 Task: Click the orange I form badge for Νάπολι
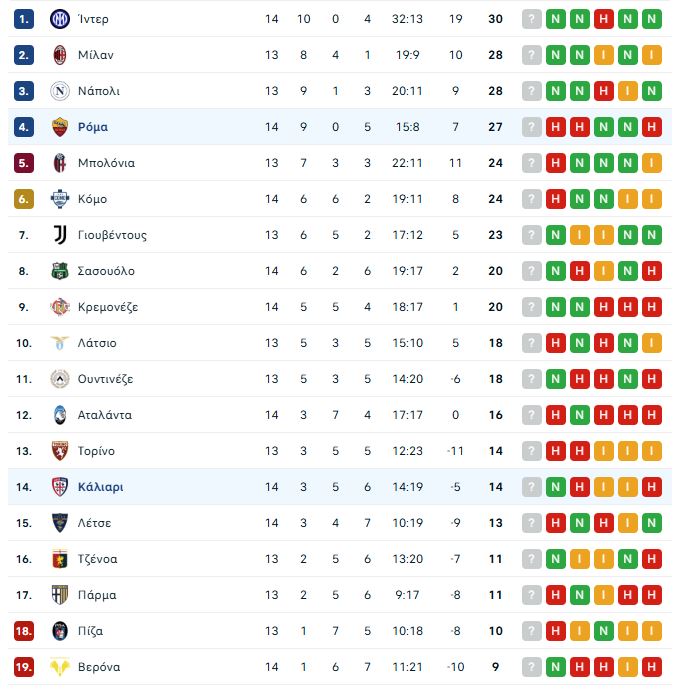[x=628, y=91]
